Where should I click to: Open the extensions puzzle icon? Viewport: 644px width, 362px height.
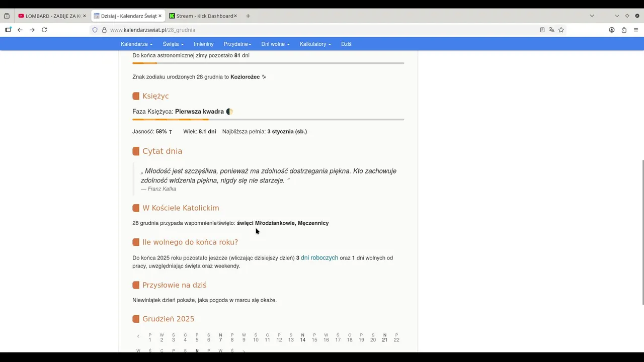624,30
